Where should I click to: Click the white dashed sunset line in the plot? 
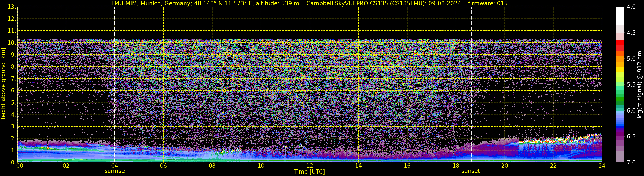[471, 85]
